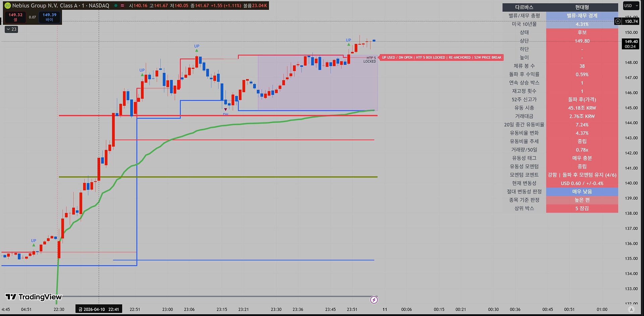
Task: Click the green market status dot
Action: point(115,5)
